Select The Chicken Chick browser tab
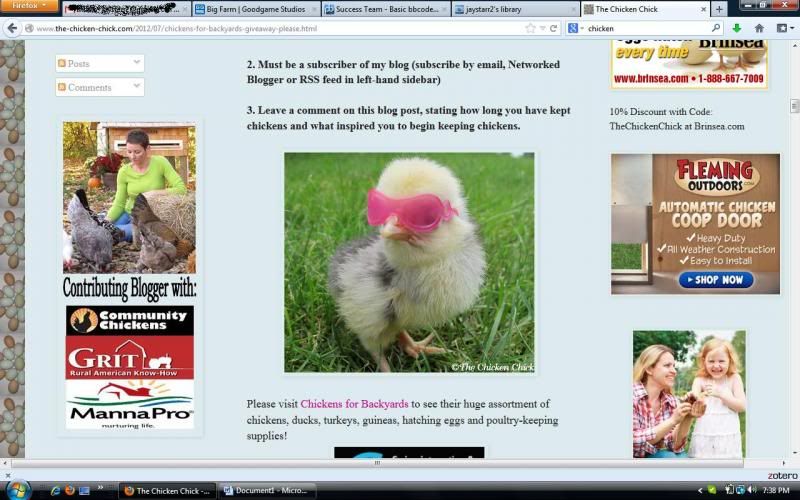The width and height of the screenshot is (800, 500). (x=645, y=9)
